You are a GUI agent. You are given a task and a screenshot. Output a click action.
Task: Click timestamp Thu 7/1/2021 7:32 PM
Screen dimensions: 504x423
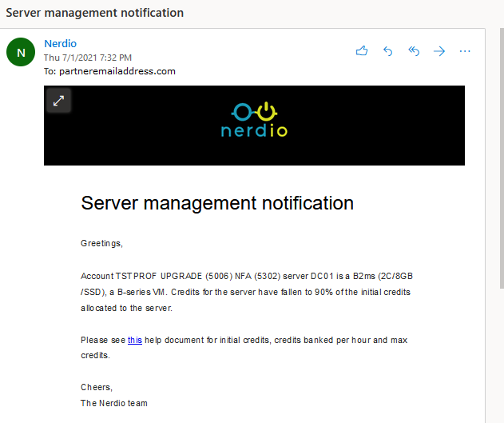88,58
